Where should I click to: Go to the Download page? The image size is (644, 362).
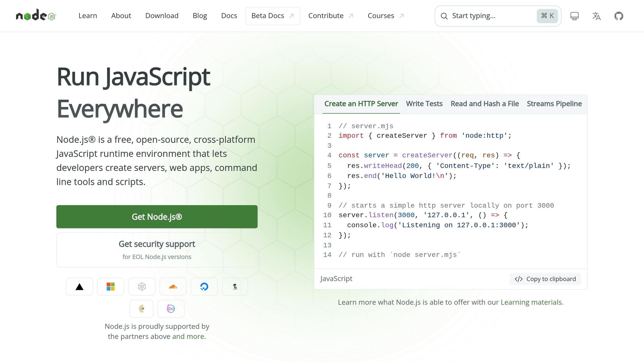[162, 16]
